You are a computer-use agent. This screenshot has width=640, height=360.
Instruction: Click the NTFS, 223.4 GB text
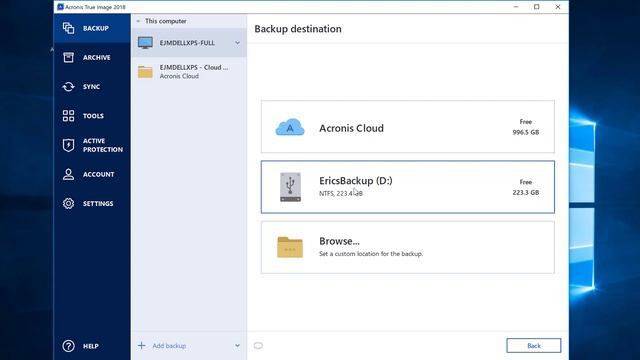341,193
